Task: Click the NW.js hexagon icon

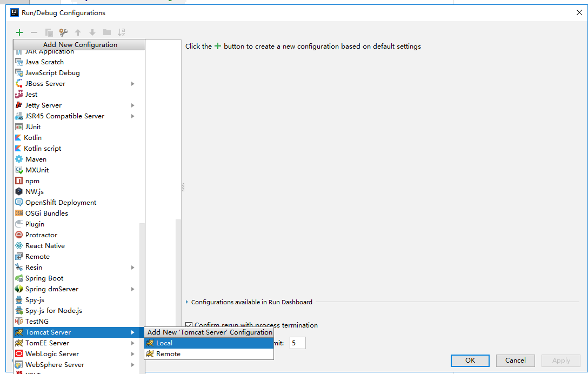Action: (19, 192)
